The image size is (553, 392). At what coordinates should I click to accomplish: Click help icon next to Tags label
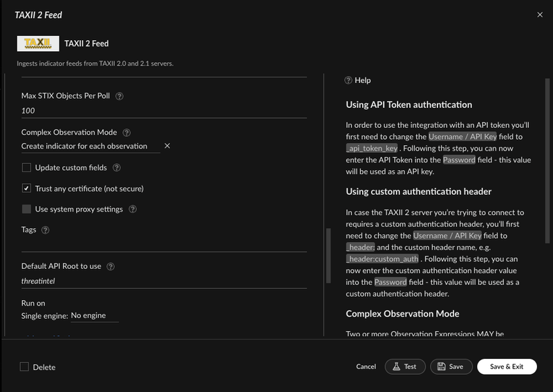[x=45, y=230]
